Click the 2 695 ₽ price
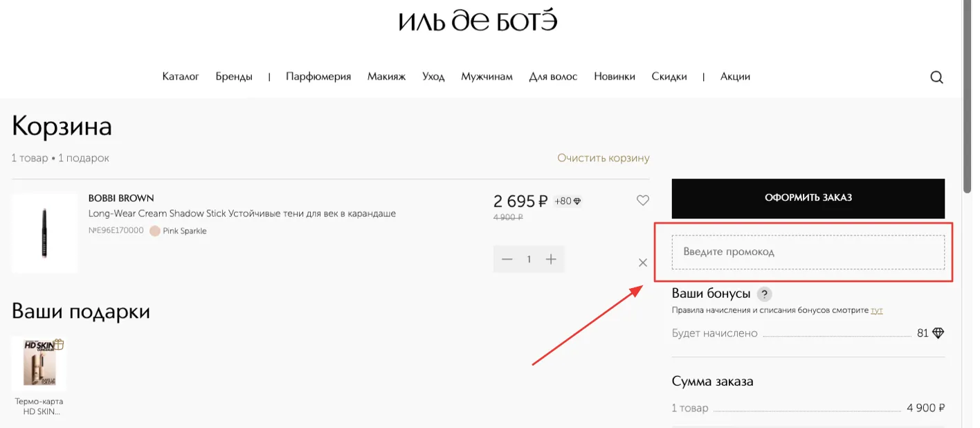 (520, 202)
